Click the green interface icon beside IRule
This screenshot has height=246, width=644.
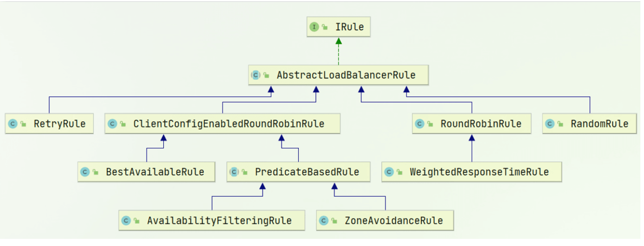[x=314, y=27]
